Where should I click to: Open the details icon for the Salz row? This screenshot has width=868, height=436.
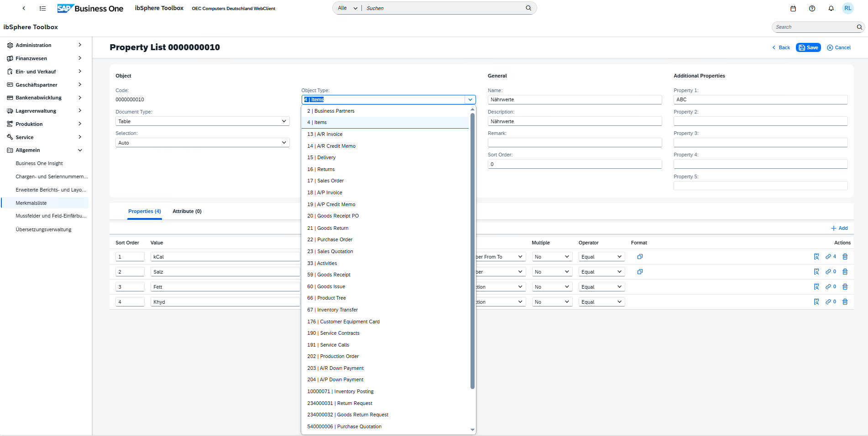pyautogui.click(x=816, y=272)
